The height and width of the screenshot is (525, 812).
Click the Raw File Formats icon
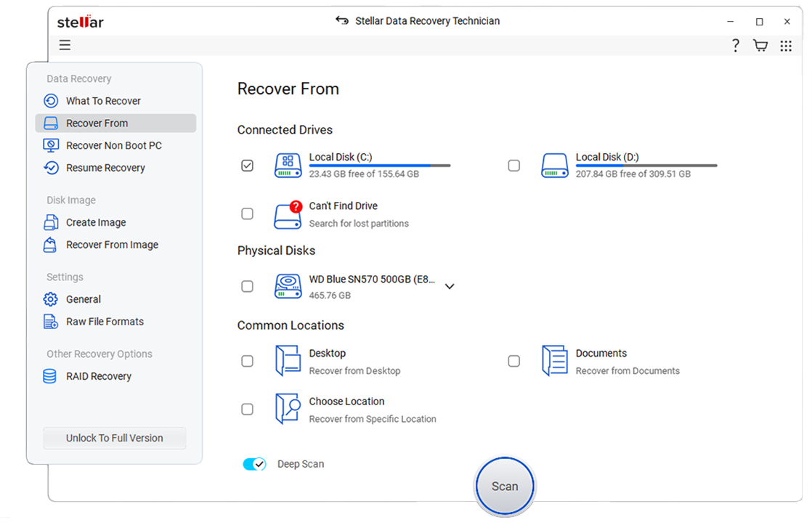(51, 322)
